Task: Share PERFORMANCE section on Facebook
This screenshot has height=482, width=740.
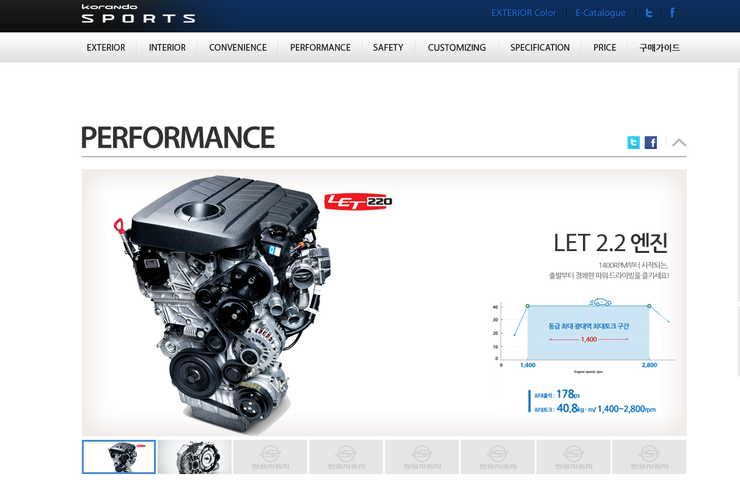Action: point(651,142)
